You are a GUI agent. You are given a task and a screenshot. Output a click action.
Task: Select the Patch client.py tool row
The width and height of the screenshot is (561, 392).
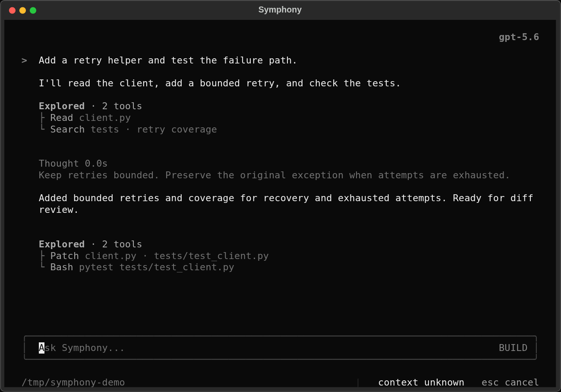click(154, 256)
